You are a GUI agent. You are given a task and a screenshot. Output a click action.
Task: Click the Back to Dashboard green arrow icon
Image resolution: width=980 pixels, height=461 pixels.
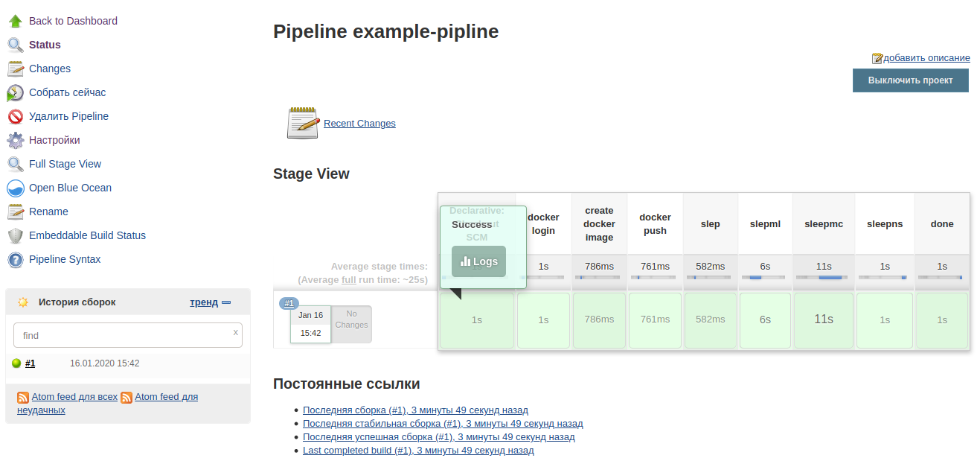point(15,21)
